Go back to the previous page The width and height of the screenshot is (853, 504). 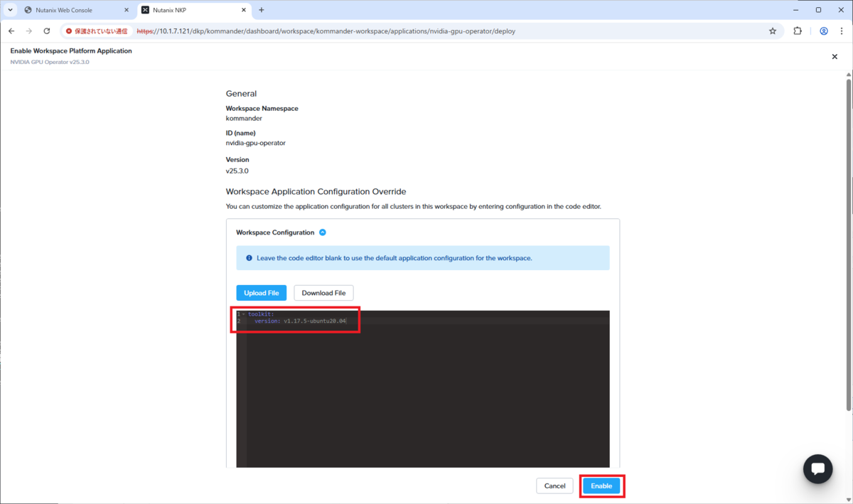click(11, 31)
